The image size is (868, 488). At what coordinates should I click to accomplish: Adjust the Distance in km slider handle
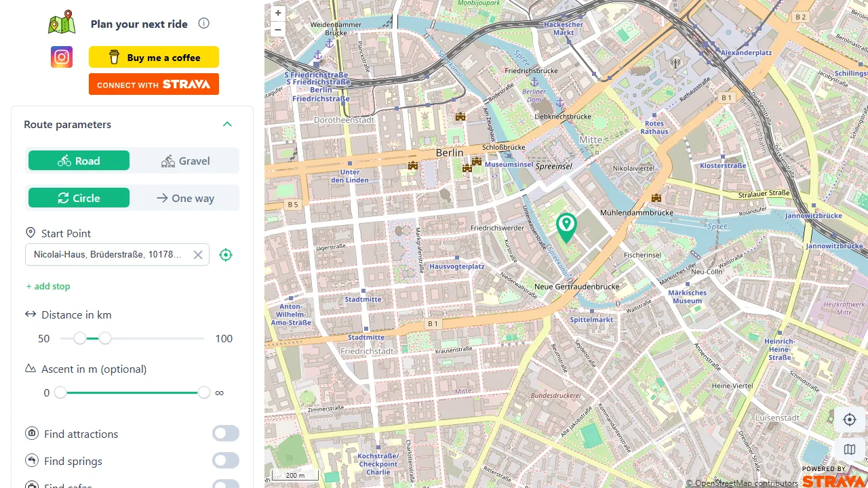point(80,338)
